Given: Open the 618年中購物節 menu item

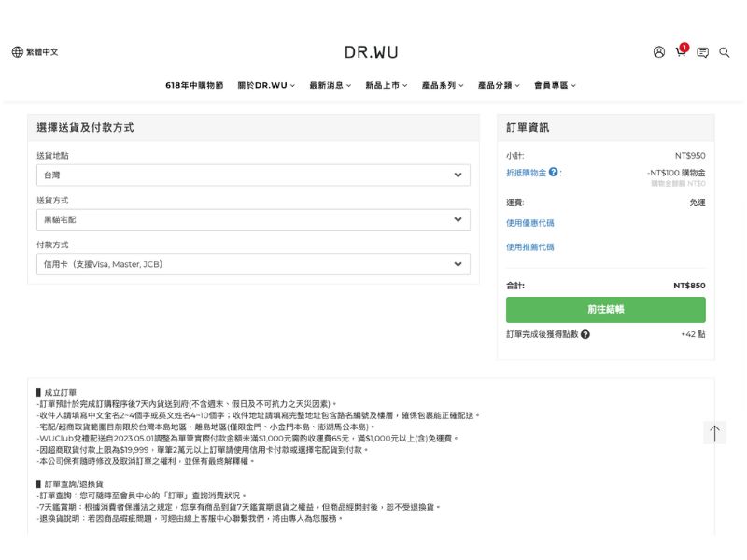Looking at the screenshot, I should click(194, 85).
